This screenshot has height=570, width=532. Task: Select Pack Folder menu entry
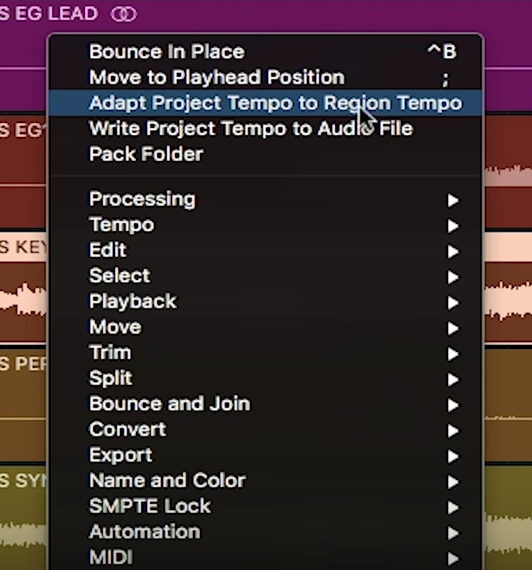[265, 154]
